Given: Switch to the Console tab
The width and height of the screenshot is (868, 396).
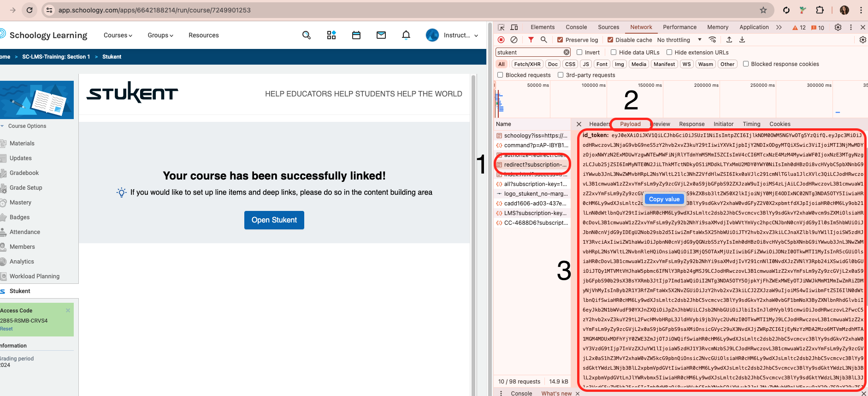Looking at the screenshot, I should 576,27.
